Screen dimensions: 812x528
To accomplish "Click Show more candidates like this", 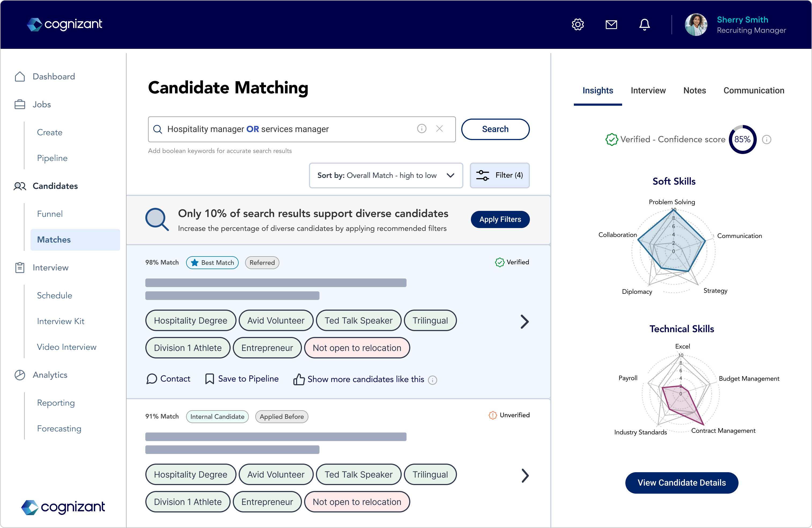I will (366, 380).
